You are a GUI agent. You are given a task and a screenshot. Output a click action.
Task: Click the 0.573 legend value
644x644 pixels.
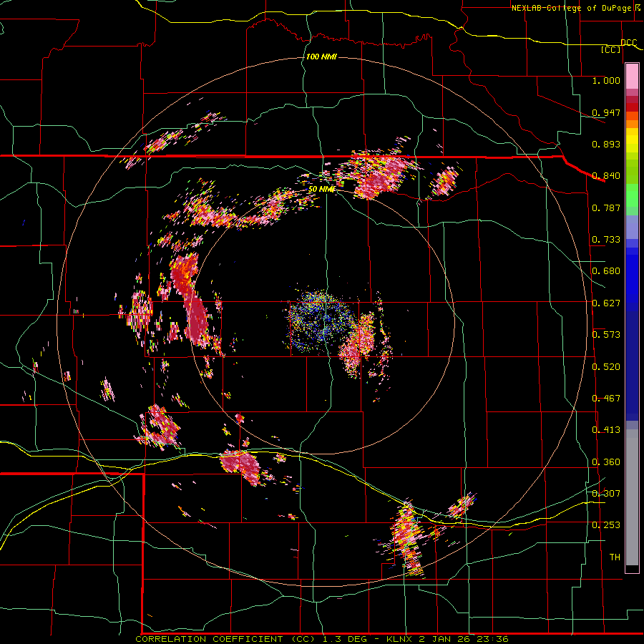click(606, 335)
